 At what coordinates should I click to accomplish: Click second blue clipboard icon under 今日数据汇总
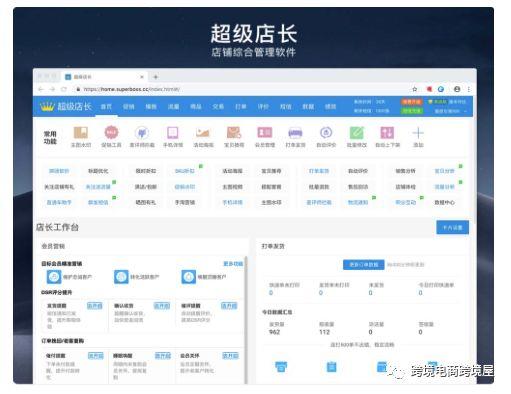331,366
